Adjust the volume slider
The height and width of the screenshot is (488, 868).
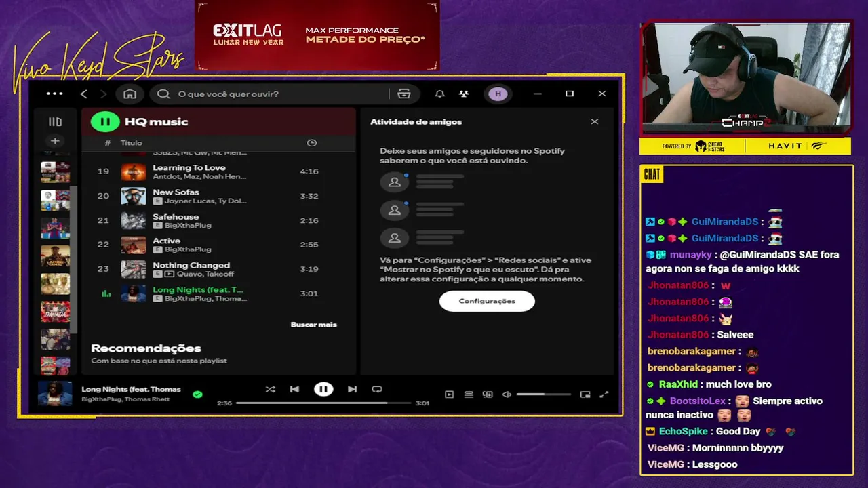543,394
